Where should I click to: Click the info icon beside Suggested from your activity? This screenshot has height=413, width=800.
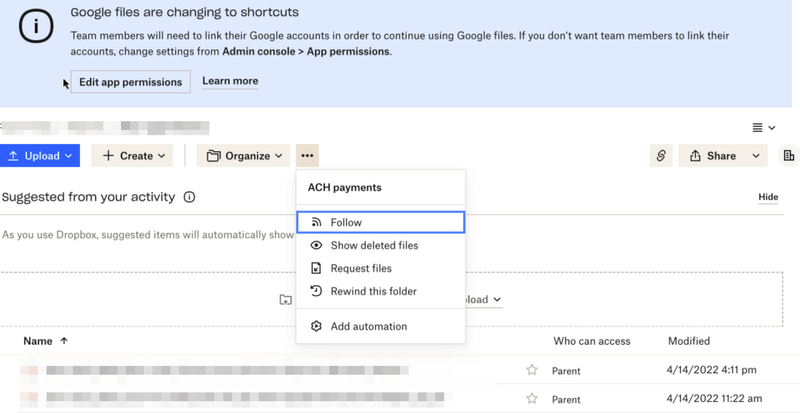point(189,197)
